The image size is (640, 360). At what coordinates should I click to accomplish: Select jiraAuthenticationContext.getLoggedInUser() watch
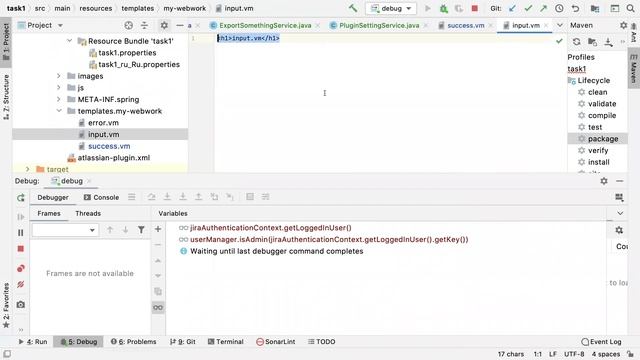pyautogui.click(x=270, y=228)
